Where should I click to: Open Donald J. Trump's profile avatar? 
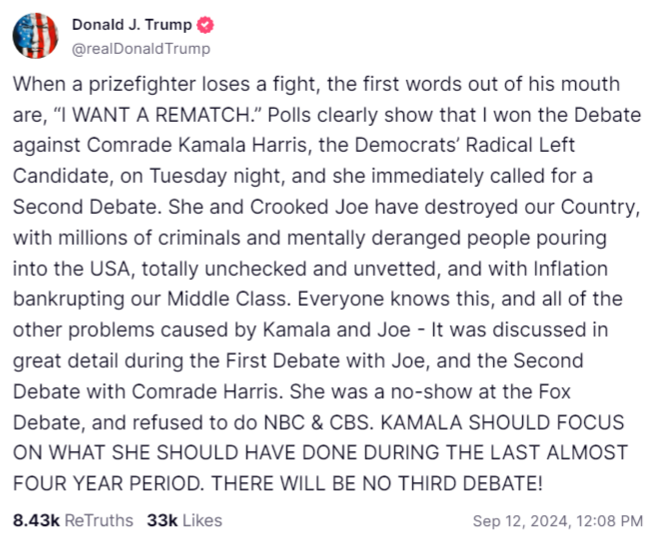pos(35,36)
